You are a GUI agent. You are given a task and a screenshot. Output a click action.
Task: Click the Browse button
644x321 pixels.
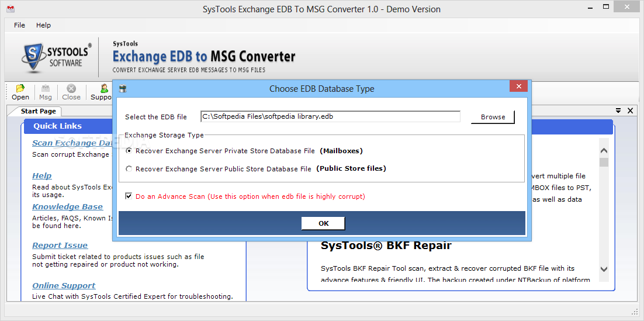coord(493,117)
